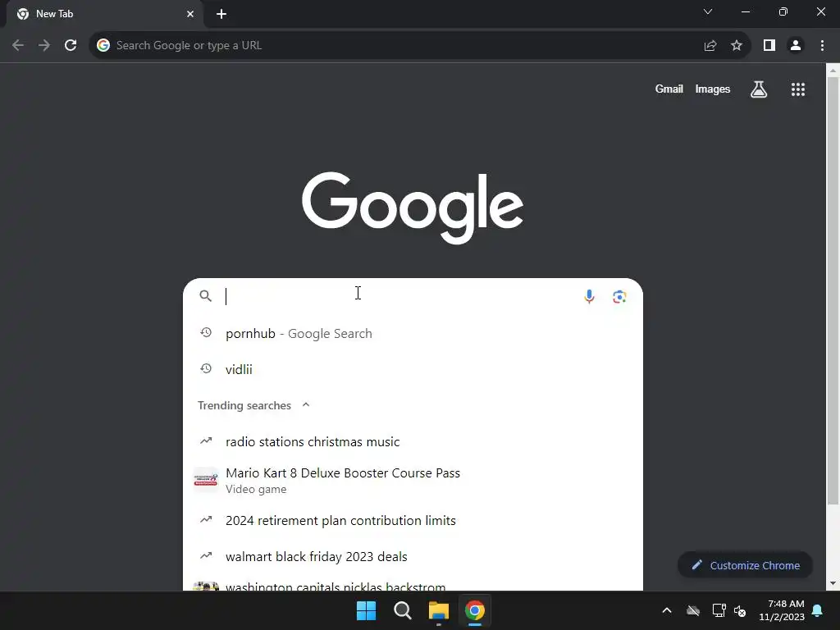The image size is (840, 630).
Task: Open the Chrome side panel
Action: pyautogui.click(x=769, y=46)
